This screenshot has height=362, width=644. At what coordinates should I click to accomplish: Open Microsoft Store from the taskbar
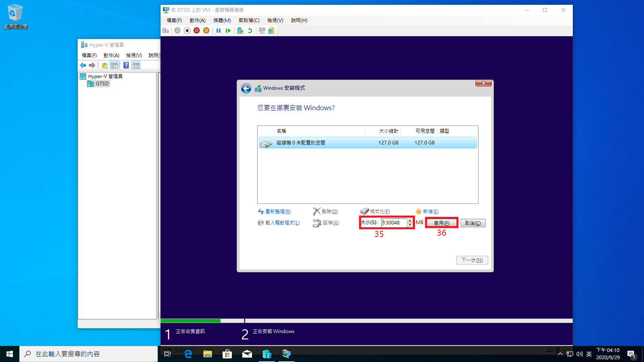click(227, 354)
